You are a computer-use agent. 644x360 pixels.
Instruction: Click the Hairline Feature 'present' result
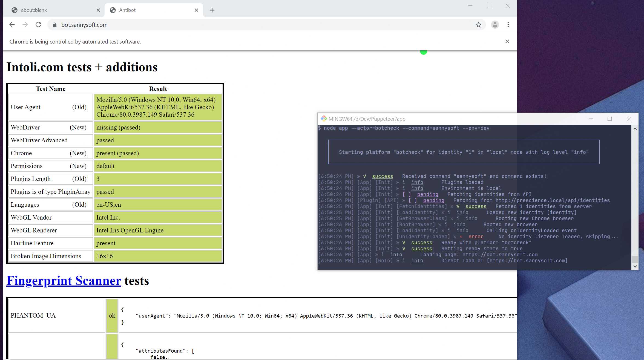[158, 243]
